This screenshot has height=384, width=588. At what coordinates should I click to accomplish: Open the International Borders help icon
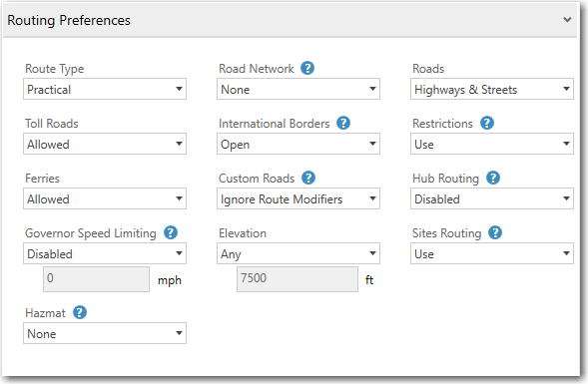(343, 123)
